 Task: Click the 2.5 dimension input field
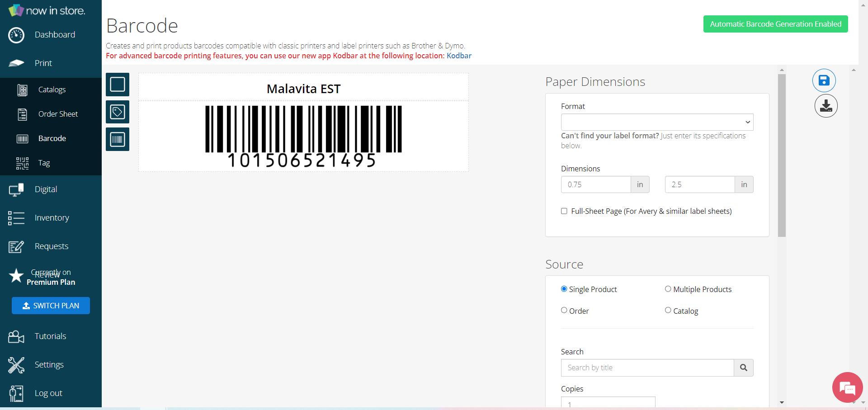coord(700,184)
